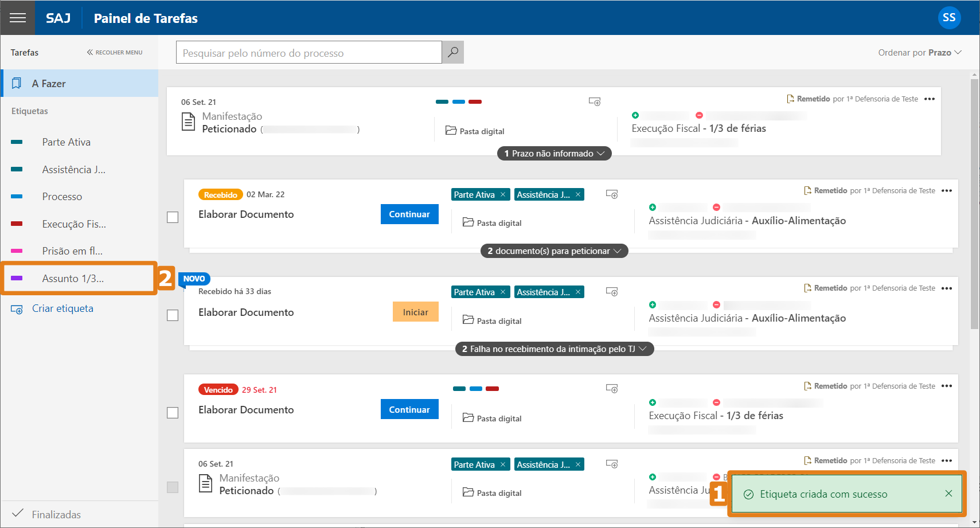Open Pasta digital of 06 Set. 21 Execução Fiscal card
The height and width of the screenshot is (528, 980).
475,131
